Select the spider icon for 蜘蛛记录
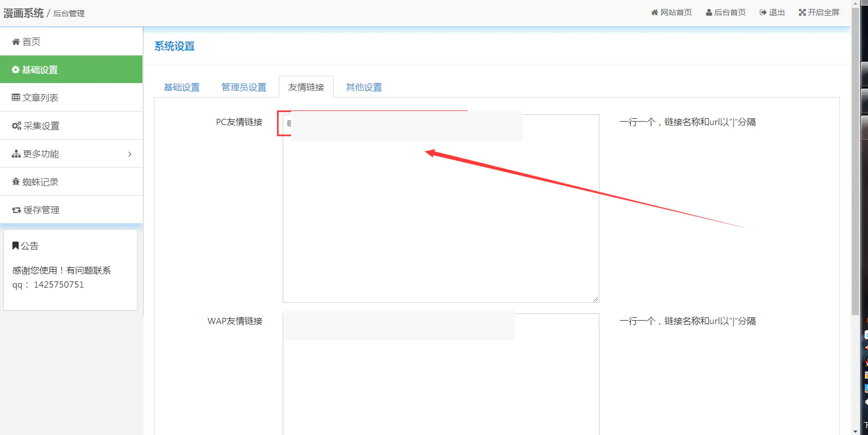This screenshot has height=435, width=868. click(x=15, y=181)
